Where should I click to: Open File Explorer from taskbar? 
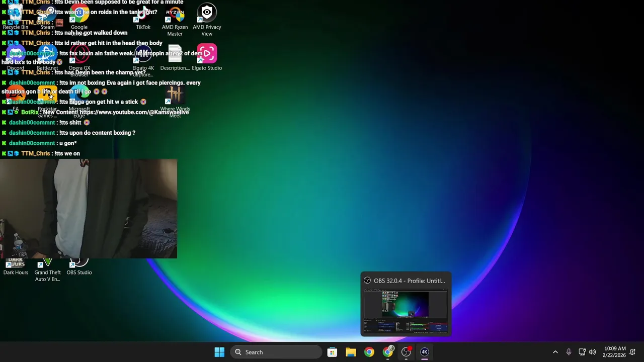click(351, 352)
